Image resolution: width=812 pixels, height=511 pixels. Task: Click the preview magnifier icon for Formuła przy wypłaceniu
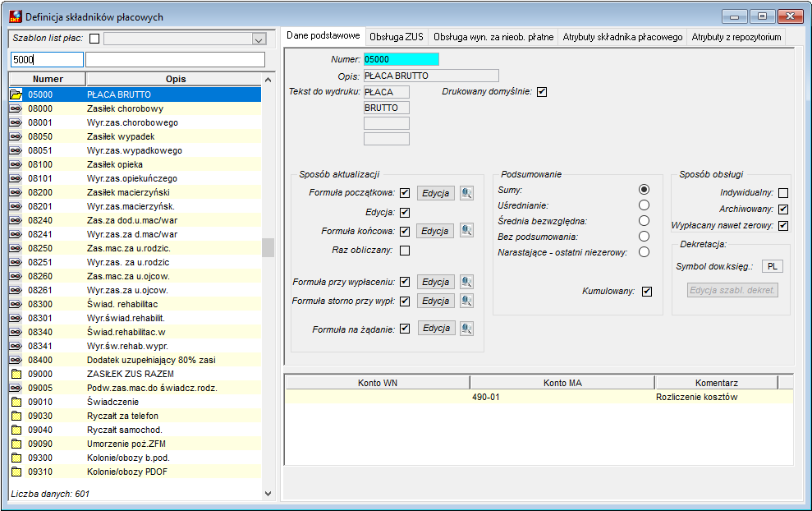pyautogui.click(x=466, y=282)
